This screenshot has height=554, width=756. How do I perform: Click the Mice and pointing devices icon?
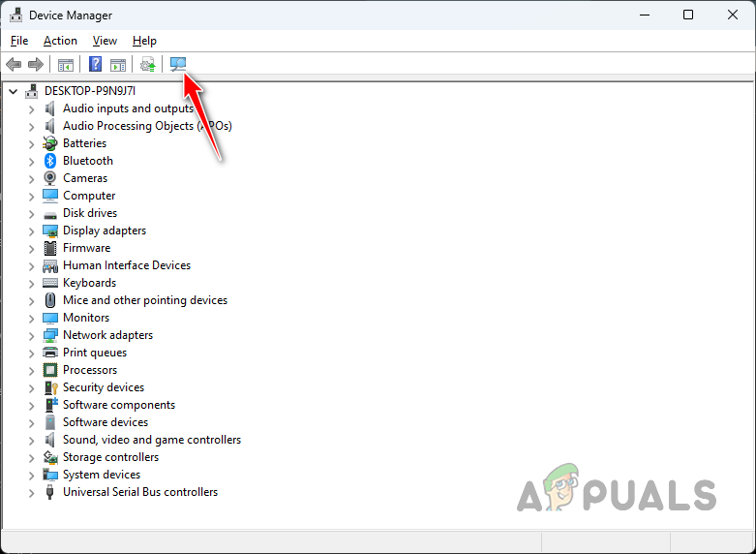point(50,300)
